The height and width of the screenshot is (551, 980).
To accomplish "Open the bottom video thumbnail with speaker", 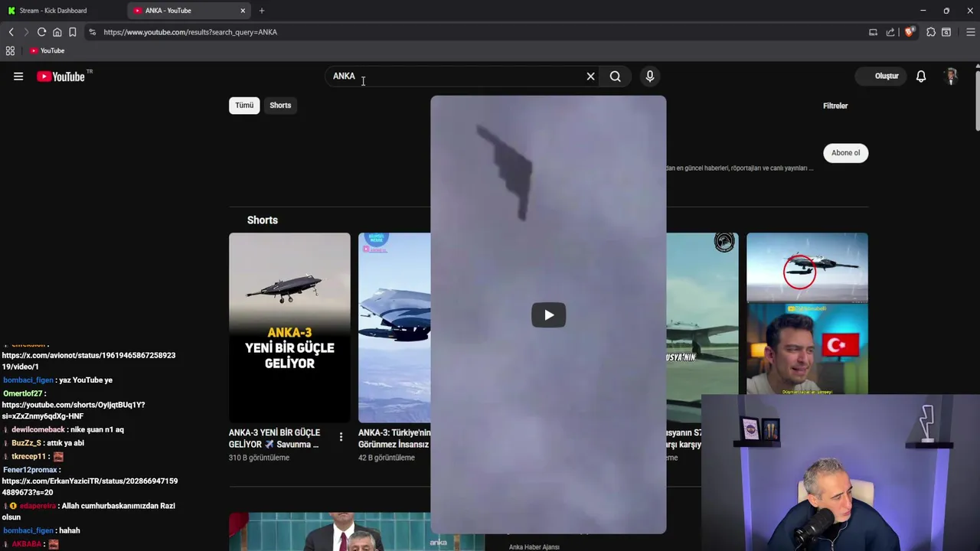I will (357, 532).
